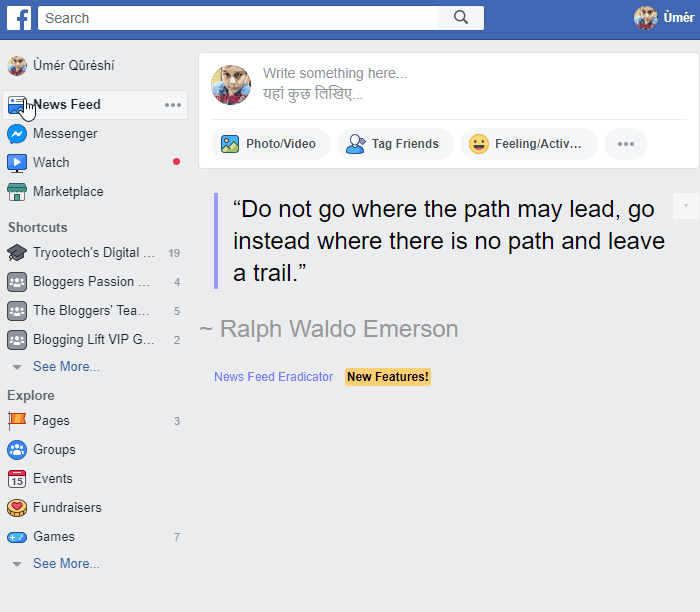The height and width of the screenshot is (612, 700).
Task: Click profile photo in post composer
Action: (231, 85)
